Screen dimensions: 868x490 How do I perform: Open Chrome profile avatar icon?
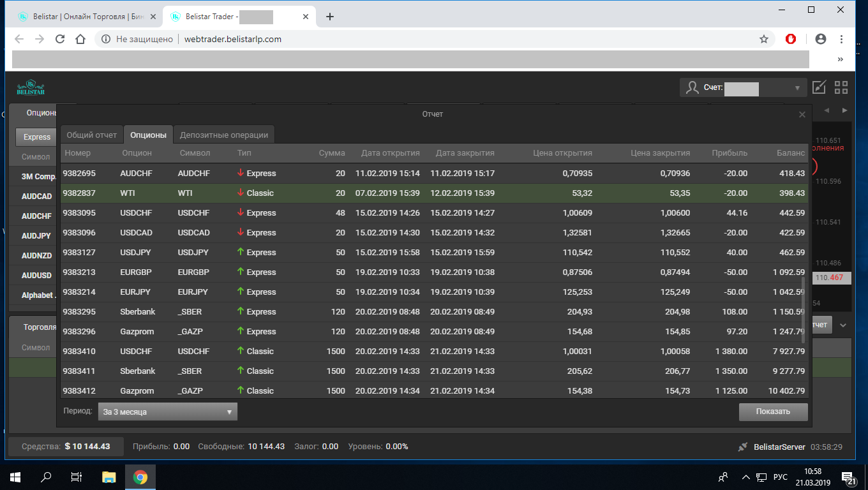click(821, 39)
